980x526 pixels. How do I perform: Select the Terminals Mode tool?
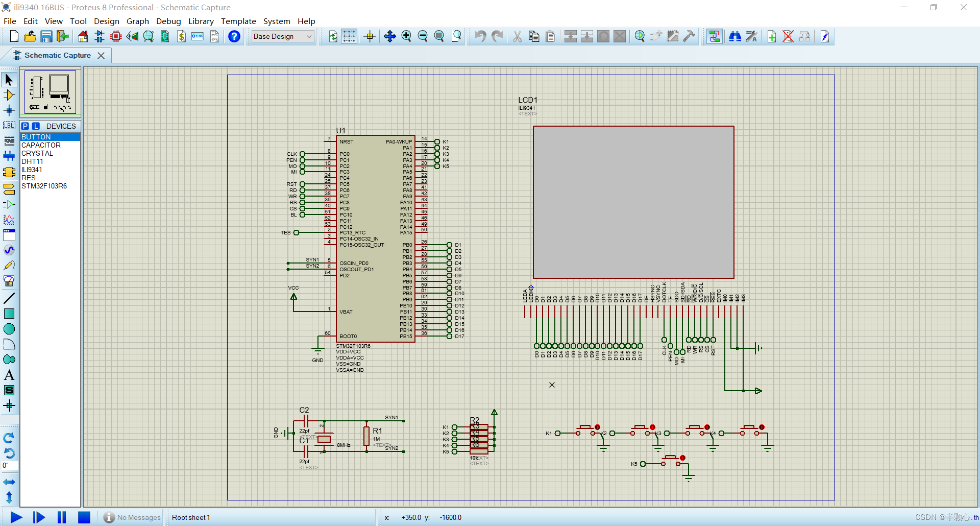click(x=9, y=188)
